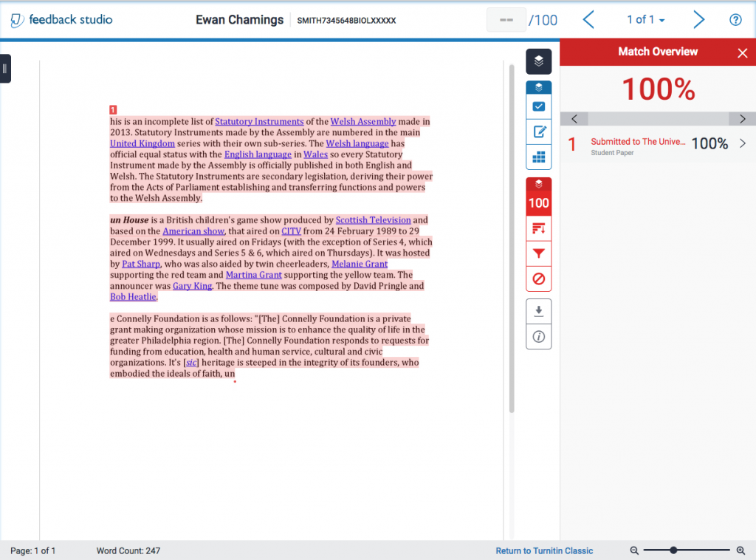Viewport: 756px width, 560px height.
Task: Expand match breakdown for Submitted to The Unive...
Action: pos(743,143)
